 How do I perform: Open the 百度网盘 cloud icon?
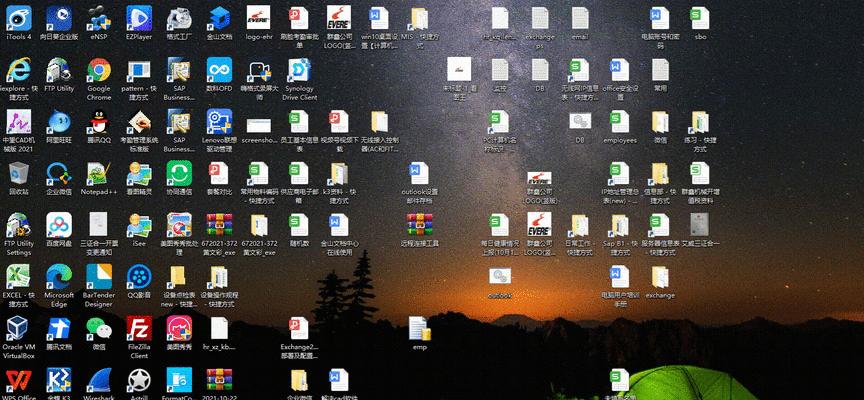(59, 225)
